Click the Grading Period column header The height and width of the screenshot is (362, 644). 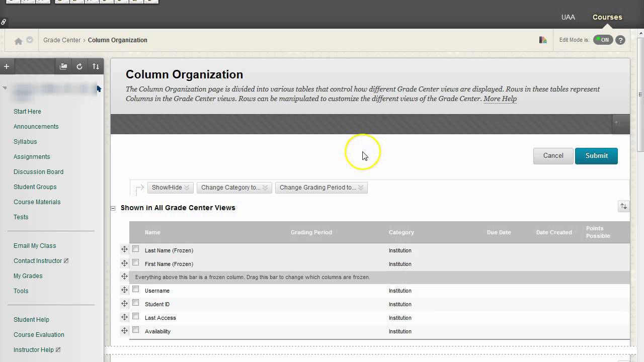click(x=311, y=232)
